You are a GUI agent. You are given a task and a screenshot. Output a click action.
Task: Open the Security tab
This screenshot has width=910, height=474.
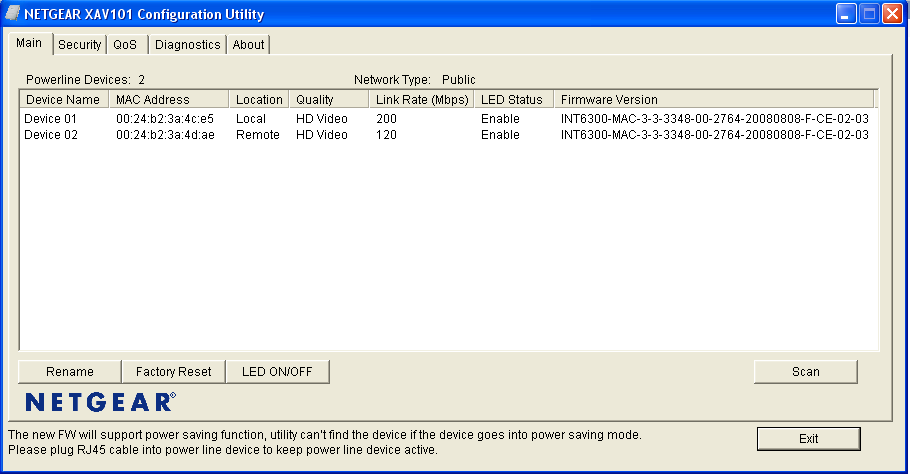pos(80,45)
